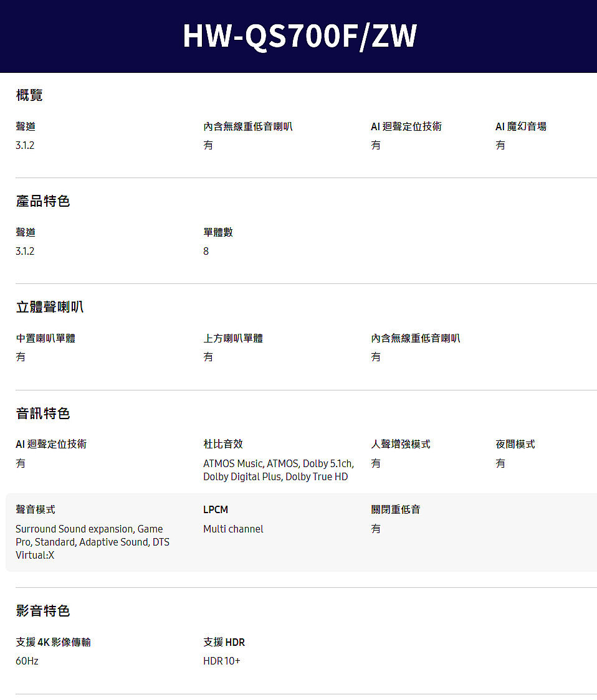Select the value 8 under 單體數
This screenshot has width=597, height=700.
206,251
